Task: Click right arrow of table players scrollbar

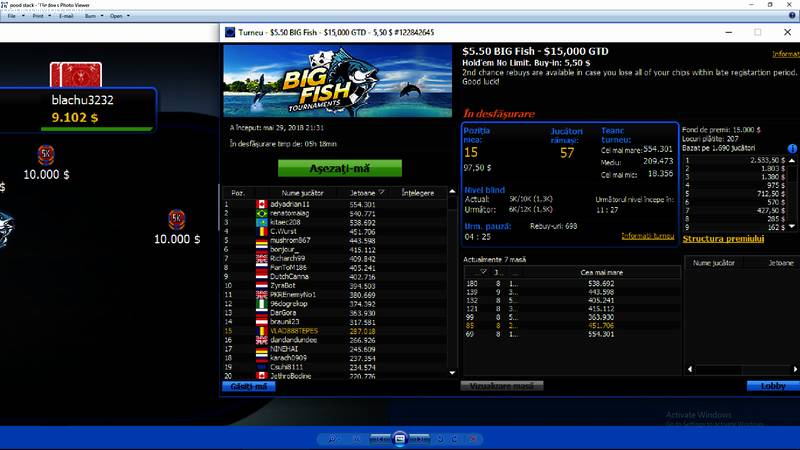Action: point(795,369)
